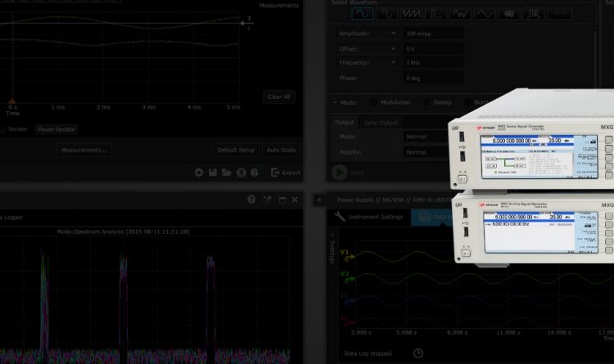Select the Screen radio option
Viewport: 614px width, 364px height.
coord(2,129)
